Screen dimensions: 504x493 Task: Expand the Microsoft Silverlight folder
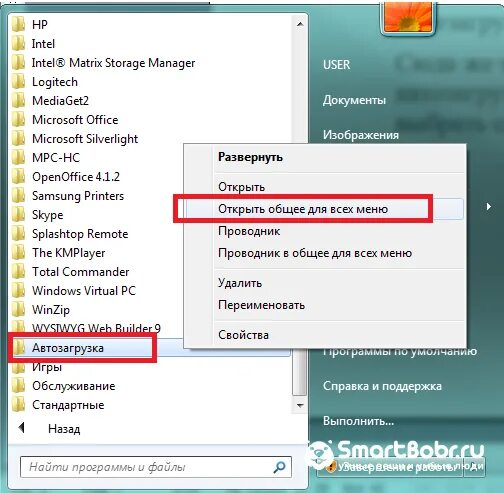click(x=85, y=139)
